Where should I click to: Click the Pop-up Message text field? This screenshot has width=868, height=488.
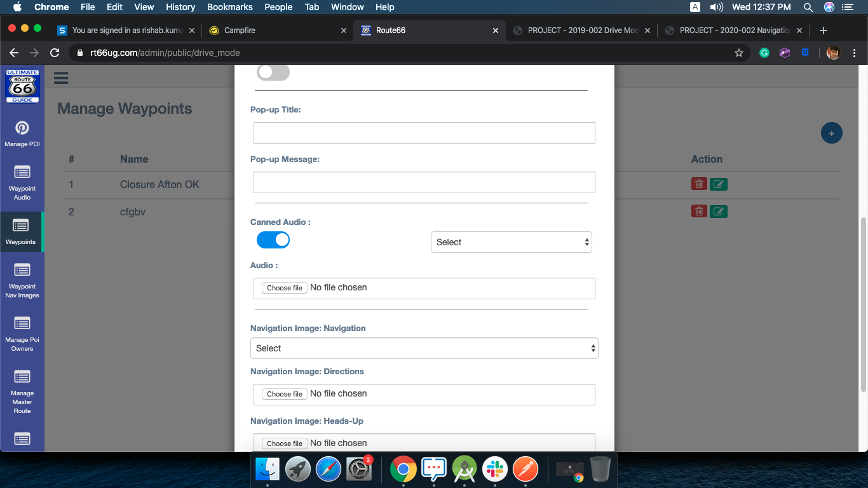coord(424,182)
